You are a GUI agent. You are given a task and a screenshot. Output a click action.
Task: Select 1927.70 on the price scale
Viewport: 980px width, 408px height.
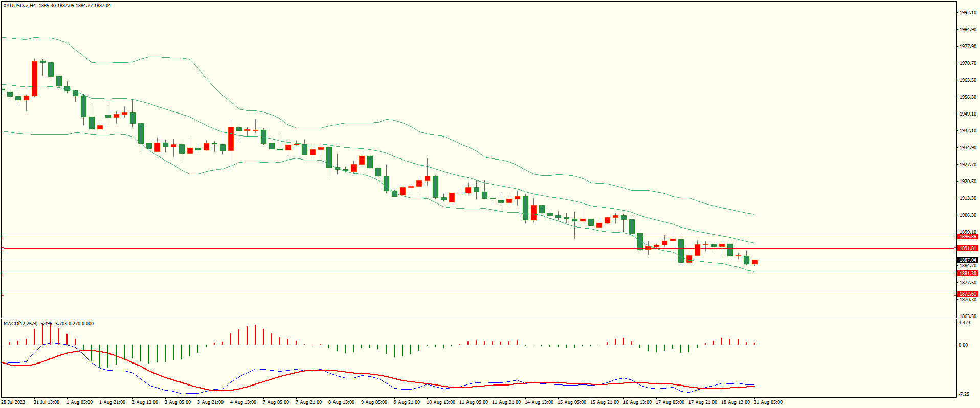coord(968,165)
